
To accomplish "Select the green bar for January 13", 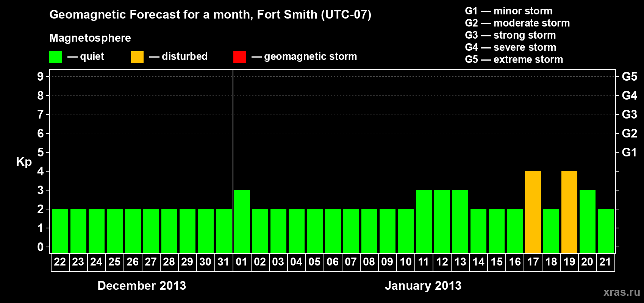I will [460, 221].
